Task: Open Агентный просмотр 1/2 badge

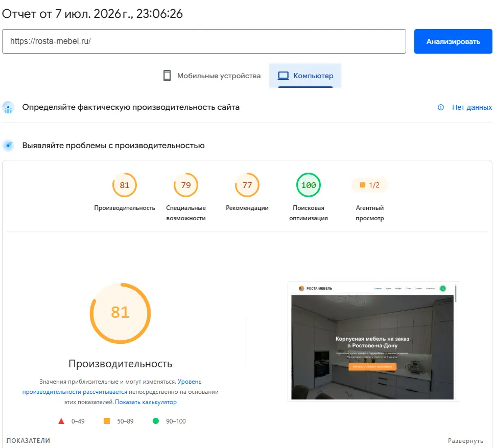Action: (x=370, y=185)
